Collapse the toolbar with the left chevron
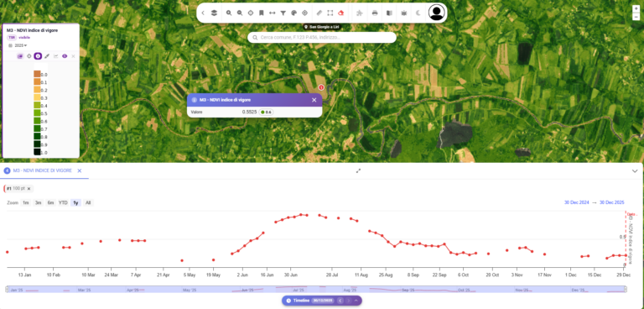This screenshot has height=309, width=644. point(203,13)
